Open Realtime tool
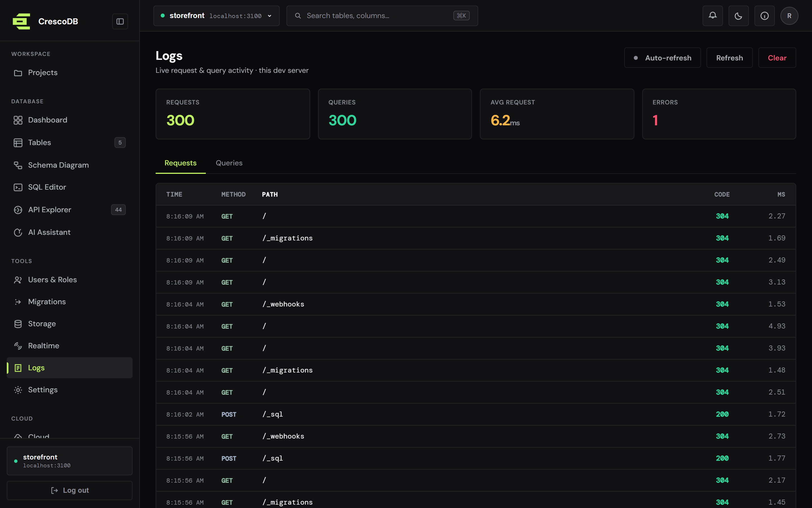Screen dimensions: 812x508 (69, 346)
